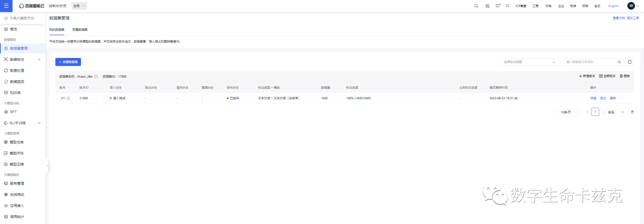This screenshot has width=644, height=224.
Task: Open 文档 in the header
Action: [x=549, y=6]
